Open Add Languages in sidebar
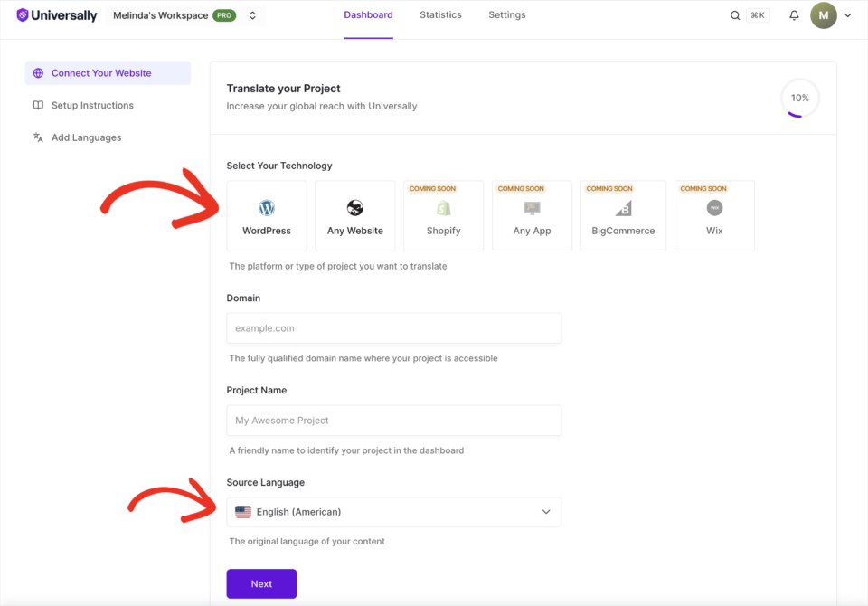Viewport: 868px width, 606px height. pos(87,137)
